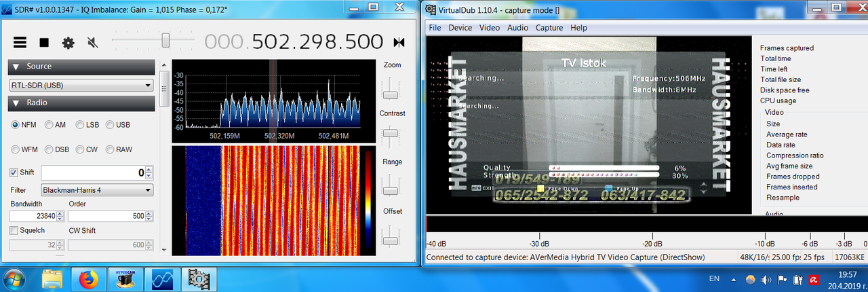
Task: Open VirtualDub File menu
Action: click(435, 28)
